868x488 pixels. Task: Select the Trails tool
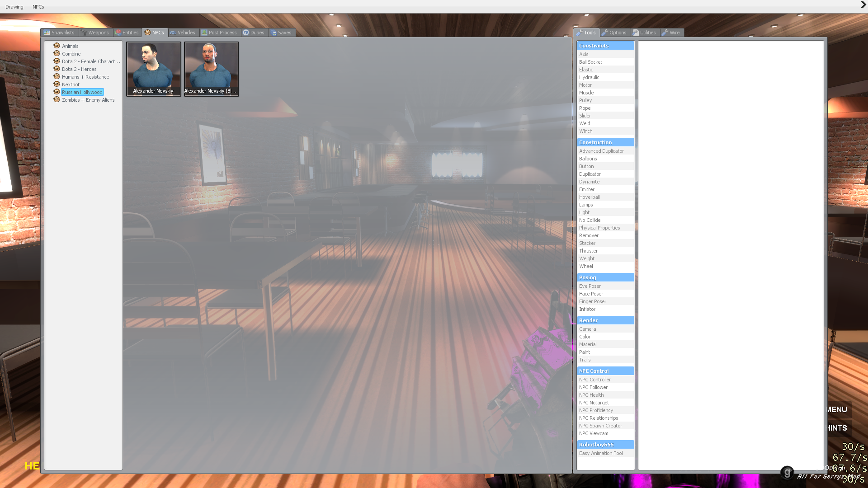(605, 360)
